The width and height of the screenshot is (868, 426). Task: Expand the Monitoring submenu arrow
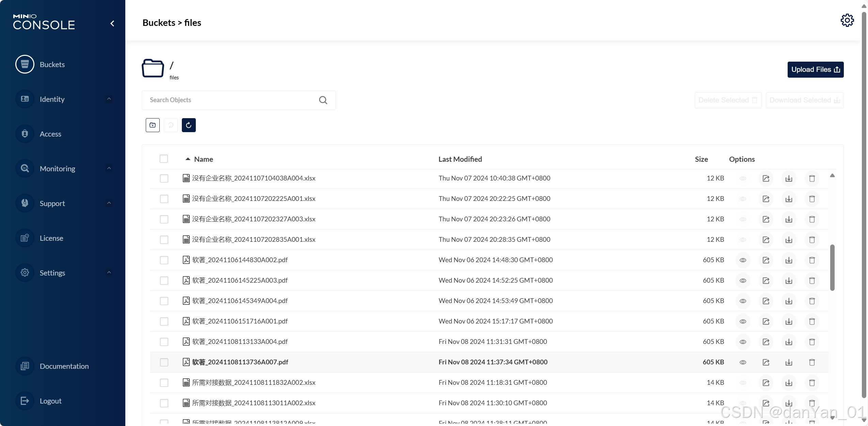pyautogui.click(x=109, y=169)
